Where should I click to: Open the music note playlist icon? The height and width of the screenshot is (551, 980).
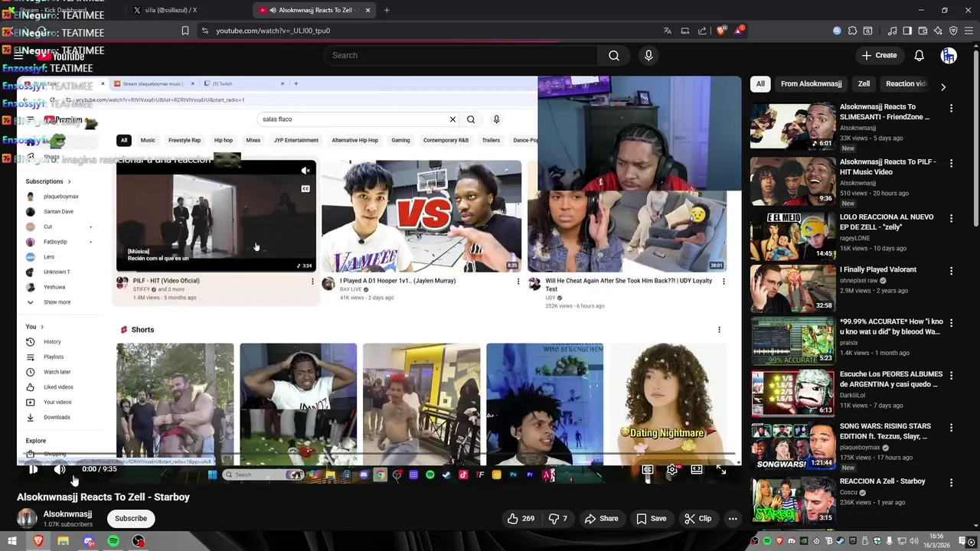(x=892, y=31)
